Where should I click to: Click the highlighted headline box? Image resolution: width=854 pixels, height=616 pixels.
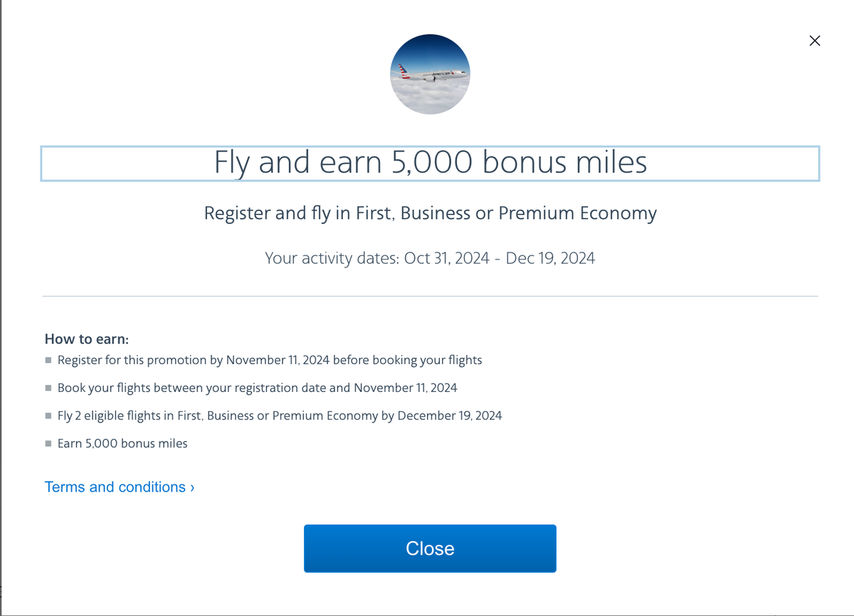click(x=430, y=164)
